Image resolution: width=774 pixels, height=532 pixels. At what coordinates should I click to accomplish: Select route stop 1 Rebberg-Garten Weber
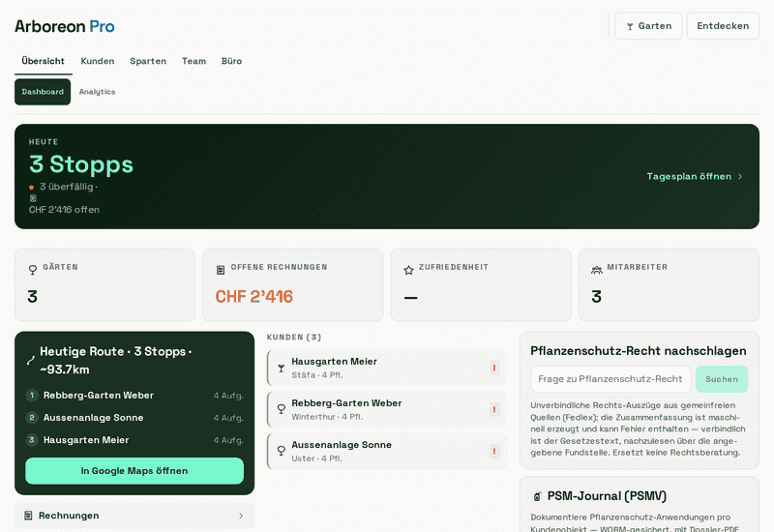point(134,396)
